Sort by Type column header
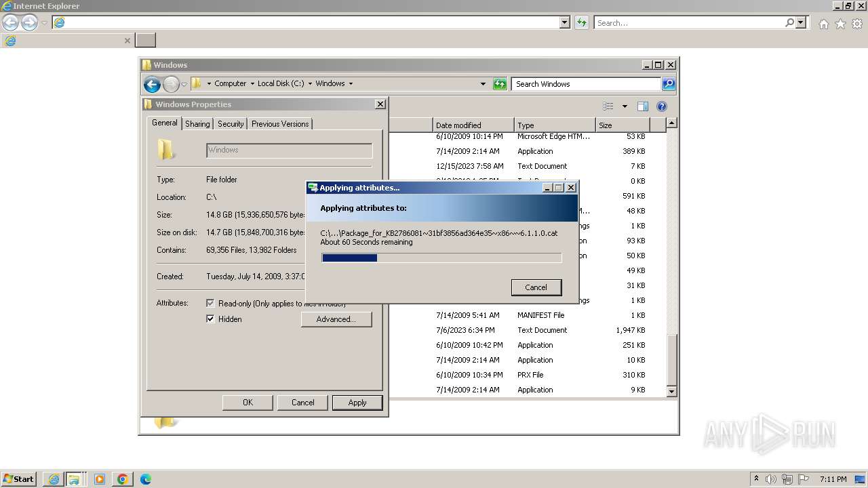The width and height of the screenshot is (868, 488). point(555,125)
